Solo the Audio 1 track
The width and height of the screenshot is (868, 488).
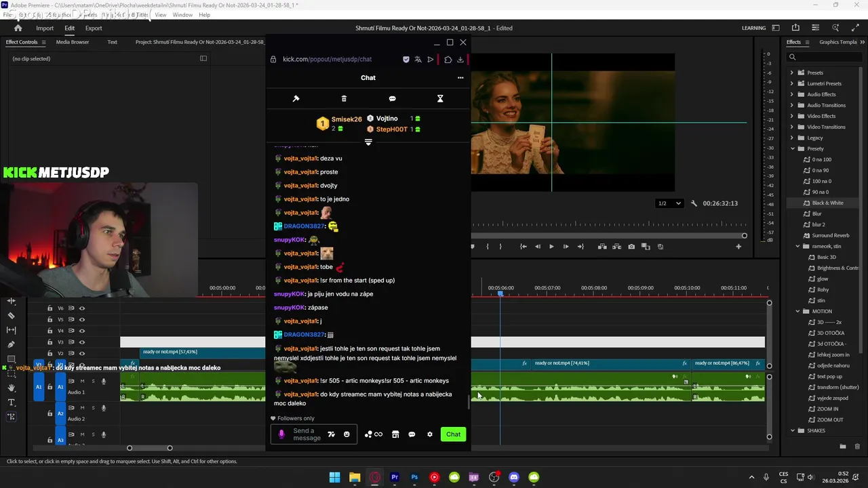click(x=93, y=381)
